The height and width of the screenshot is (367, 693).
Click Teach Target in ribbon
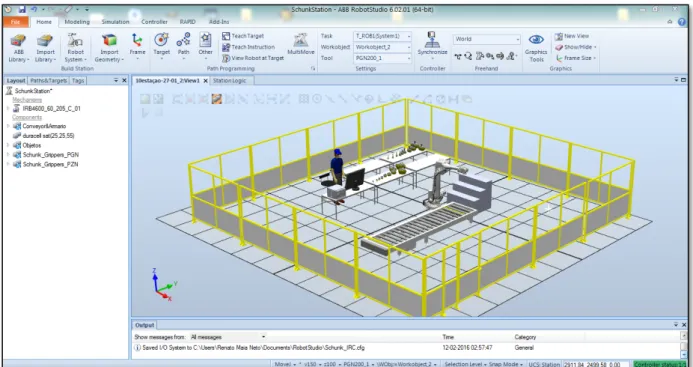(243, 36)
